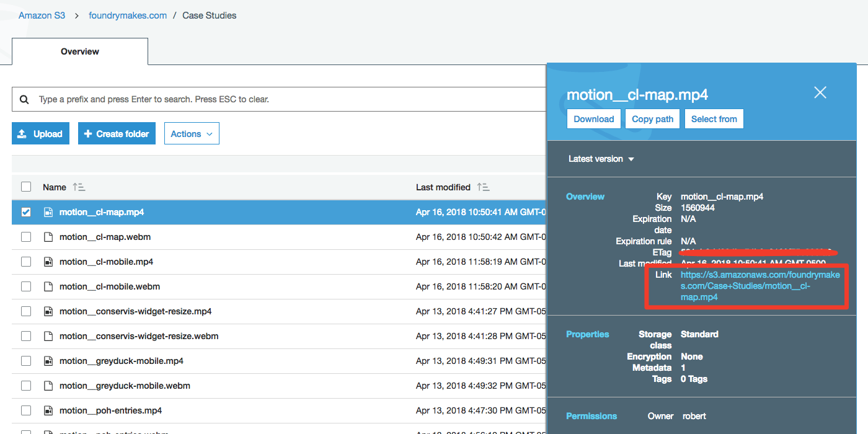Screen dimensions: 868x434
Task: Sort by Name using sort icon
Action: [x=79, y=187]
